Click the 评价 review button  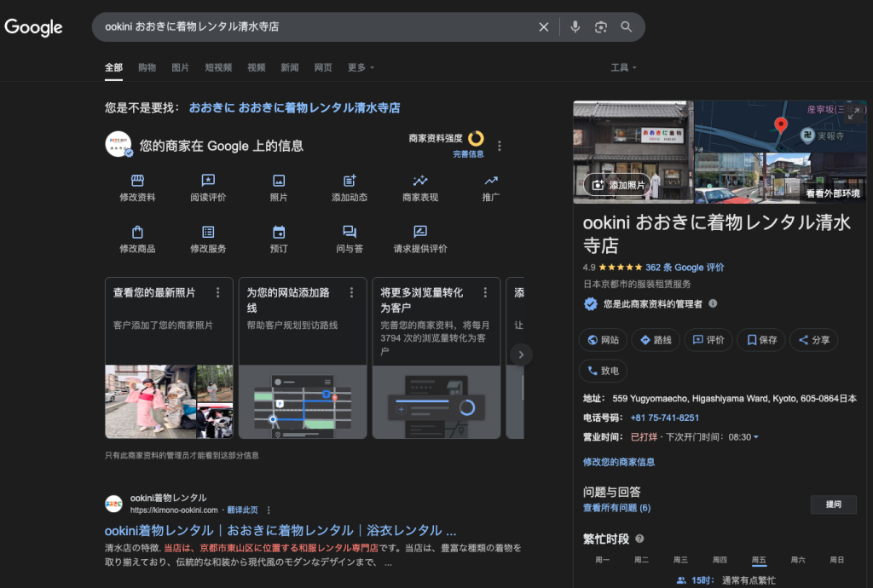[708, 340]
